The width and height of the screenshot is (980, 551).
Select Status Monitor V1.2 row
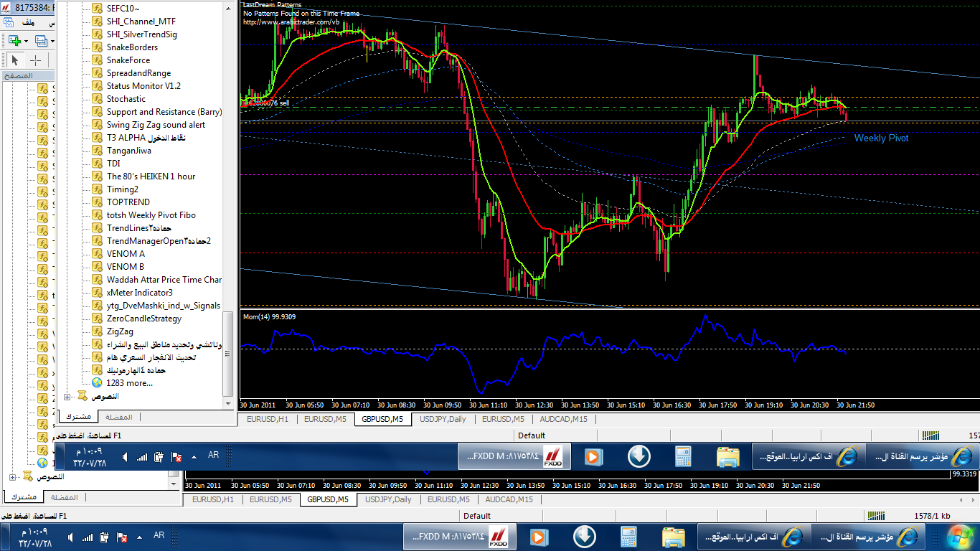click(143, 86)
